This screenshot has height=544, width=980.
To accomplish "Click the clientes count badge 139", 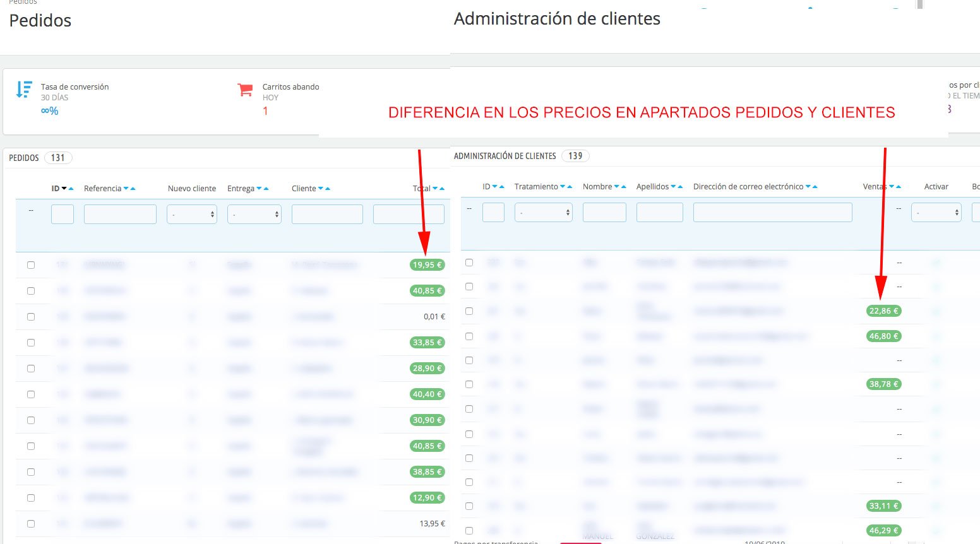I will coord(575,156).
